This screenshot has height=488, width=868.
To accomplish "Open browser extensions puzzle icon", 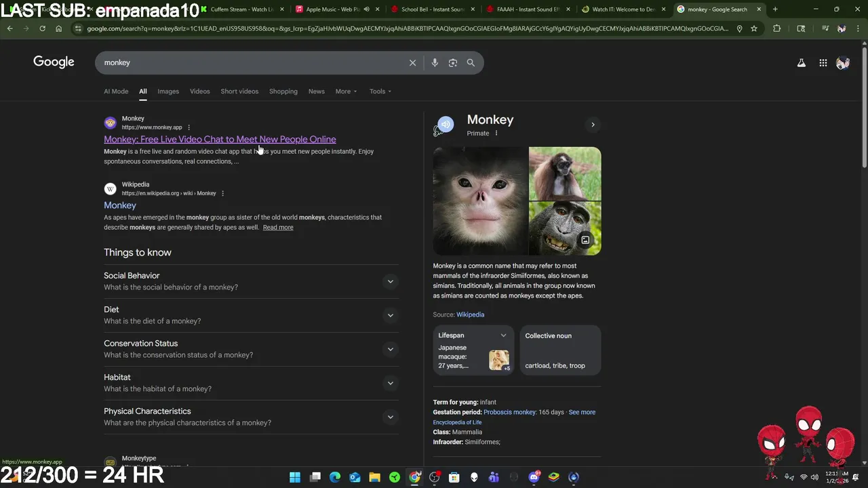I will coord(776,28).
